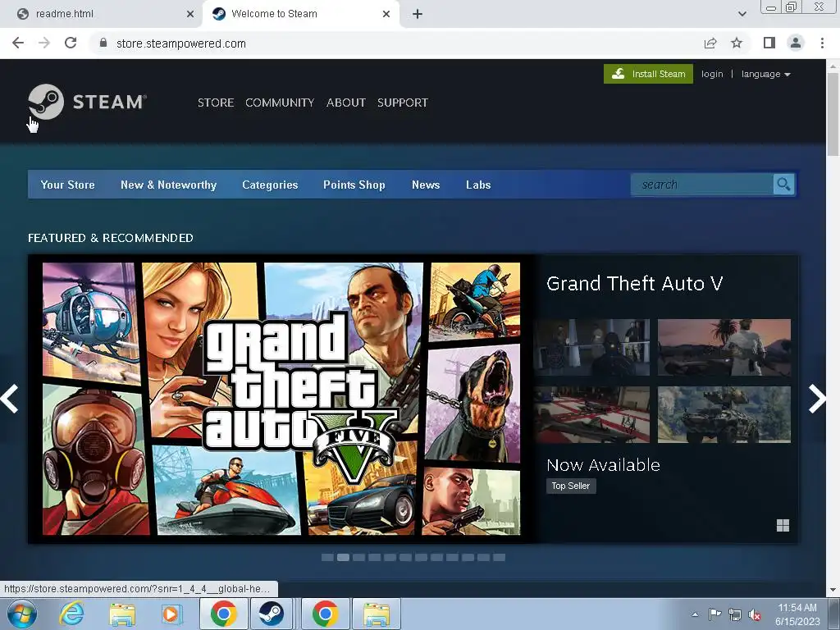Open the GTA V main capsule artwork

(x=281, y=399)
